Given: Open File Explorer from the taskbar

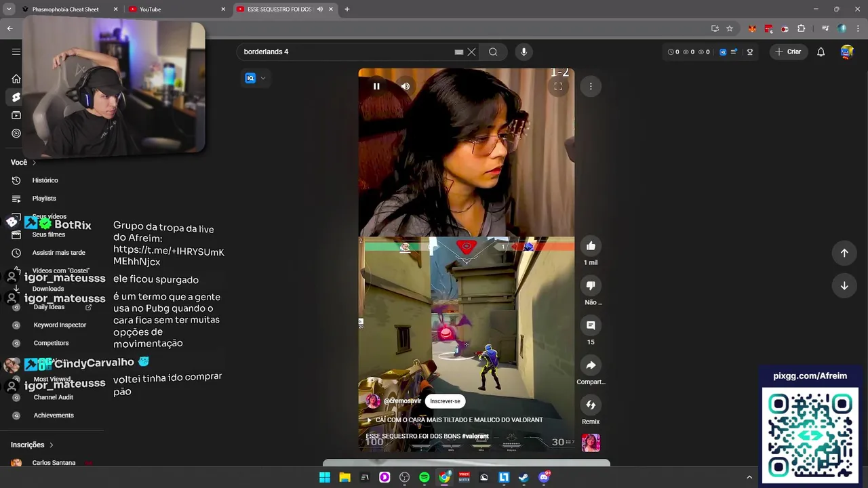Looking at the screenshot, I should (x=344, y=477).
